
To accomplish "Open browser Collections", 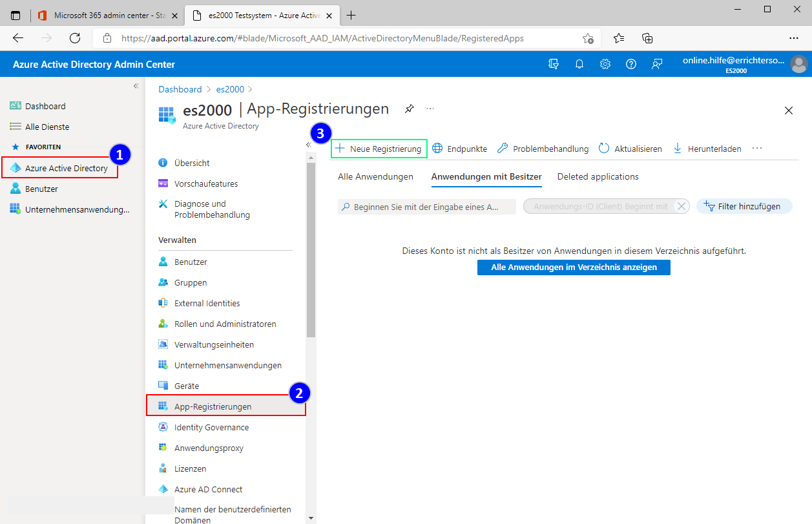I will coord(647,38).
